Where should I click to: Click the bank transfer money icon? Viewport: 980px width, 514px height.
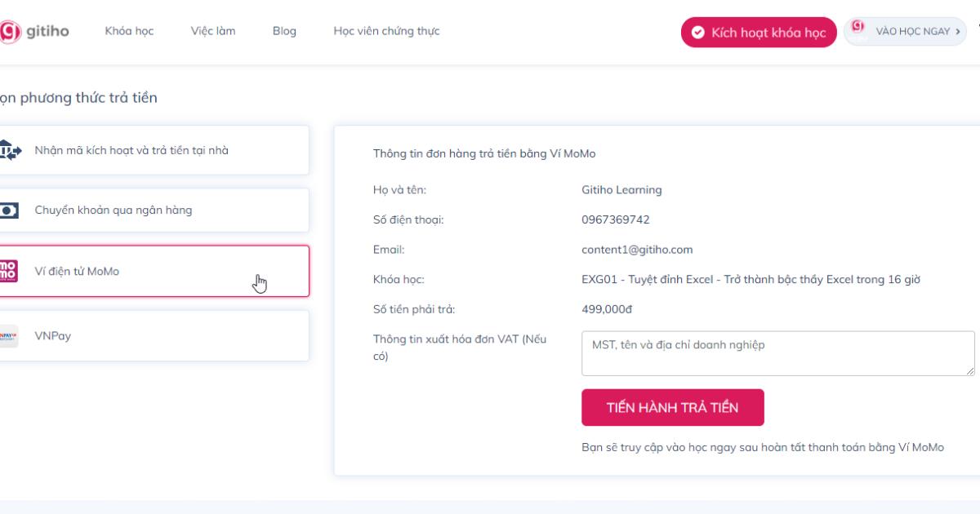[x=9, y=210]
